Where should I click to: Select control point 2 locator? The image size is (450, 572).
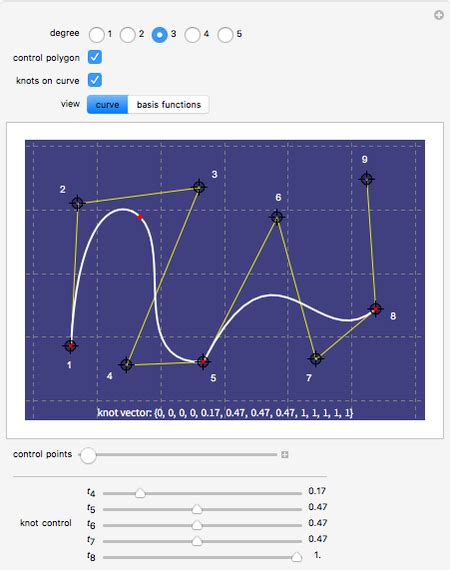tap(78, 203)
